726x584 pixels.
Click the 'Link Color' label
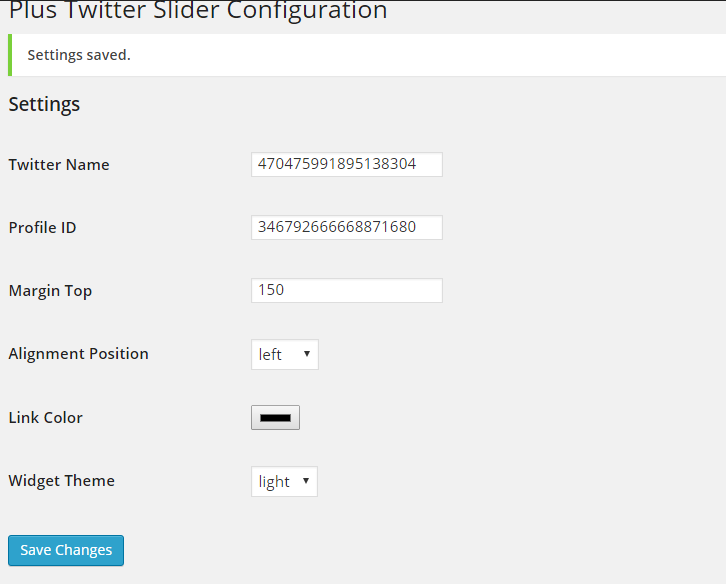(x=45, y=418)
